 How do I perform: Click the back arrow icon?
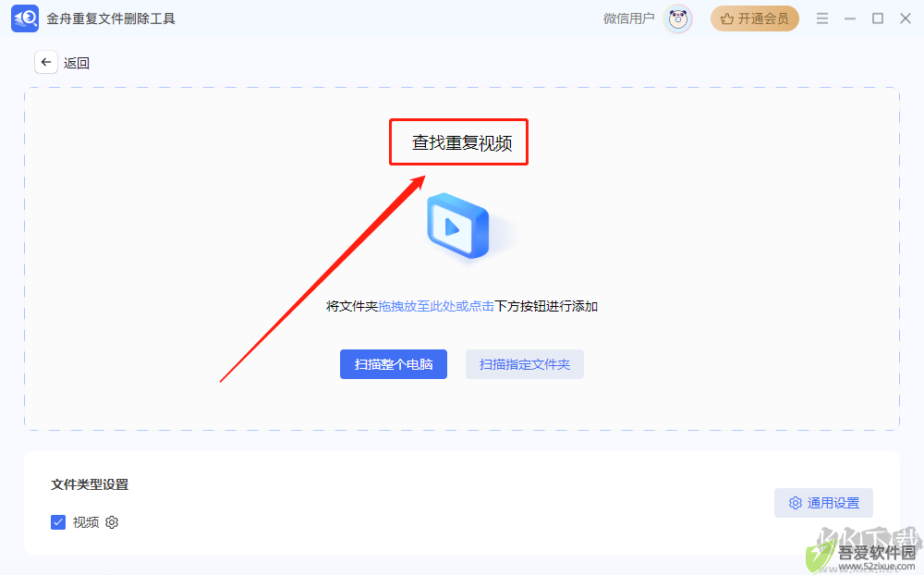(x=46, y=62)
